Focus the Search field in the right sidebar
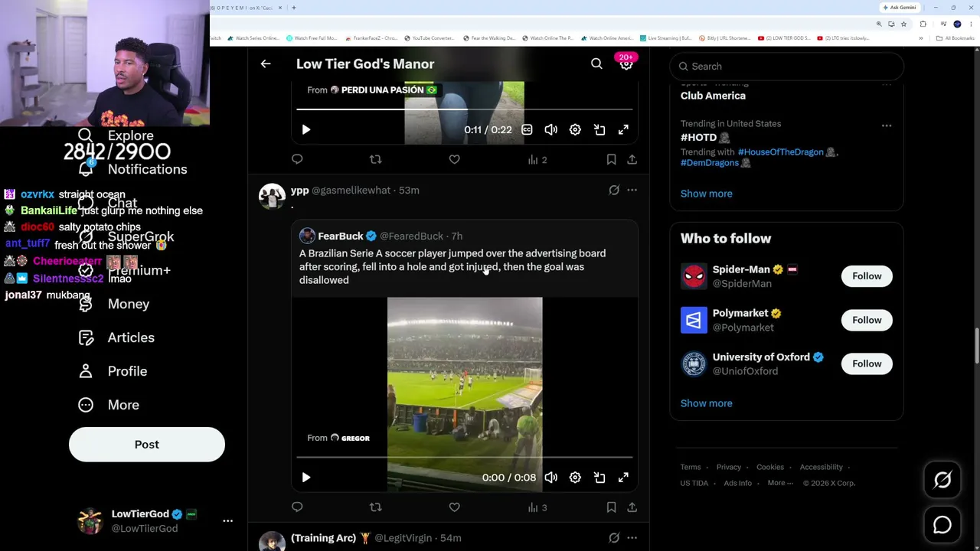This screenshot has height=551, width=980. pos(786,67)
